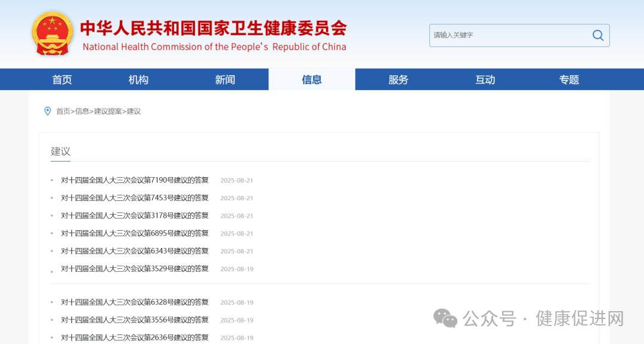Open the 互动 menu

pyautogui.click(x=485, y=79)
